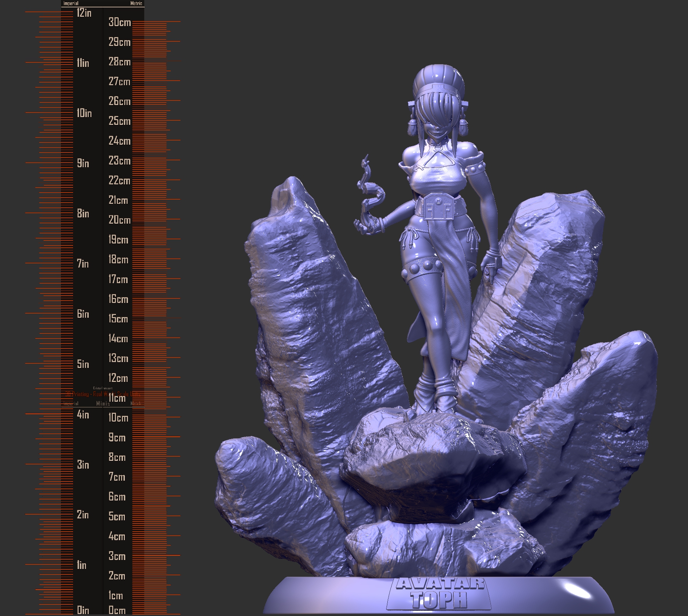Select the '12in' ruler label
Image resolution: width=688 pixels, height=616 pixels.
84,13
